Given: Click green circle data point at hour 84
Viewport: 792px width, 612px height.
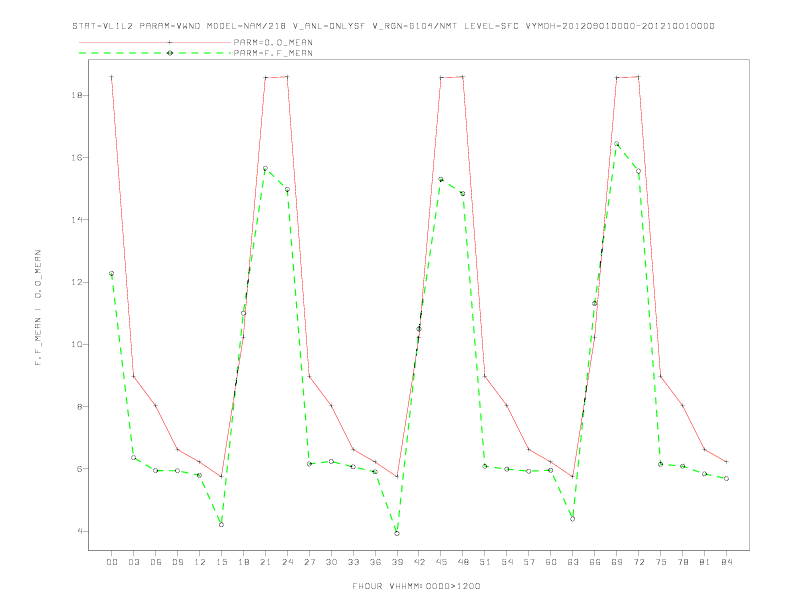Looking at the screenshot, I should click(x=726, y=478).
